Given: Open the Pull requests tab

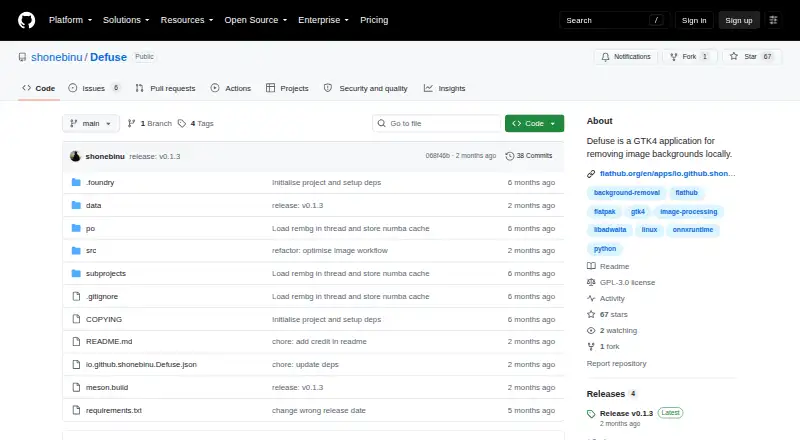Looking at the screenshot, I should [165, 88].
